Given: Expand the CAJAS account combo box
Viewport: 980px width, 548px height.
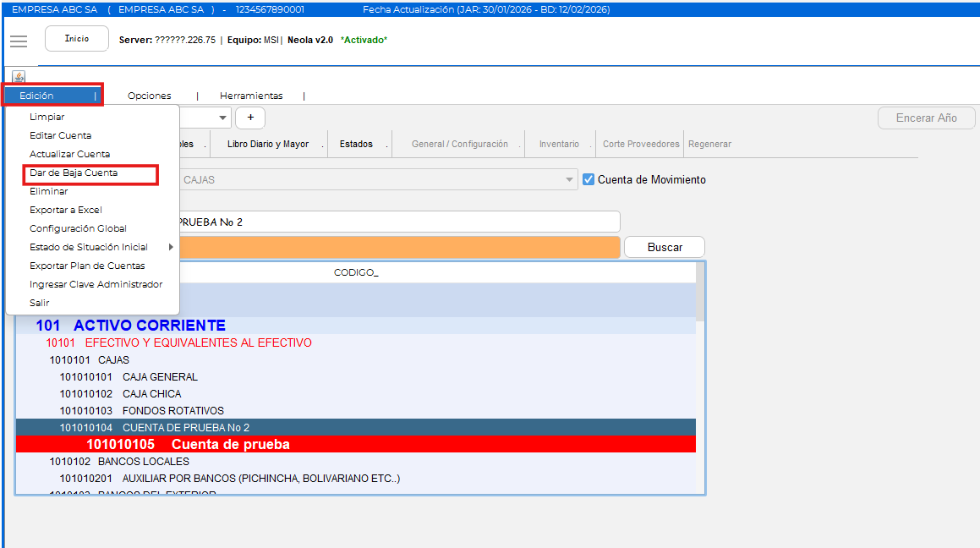Looking at the screenshot, I should [x=569, y=179].
